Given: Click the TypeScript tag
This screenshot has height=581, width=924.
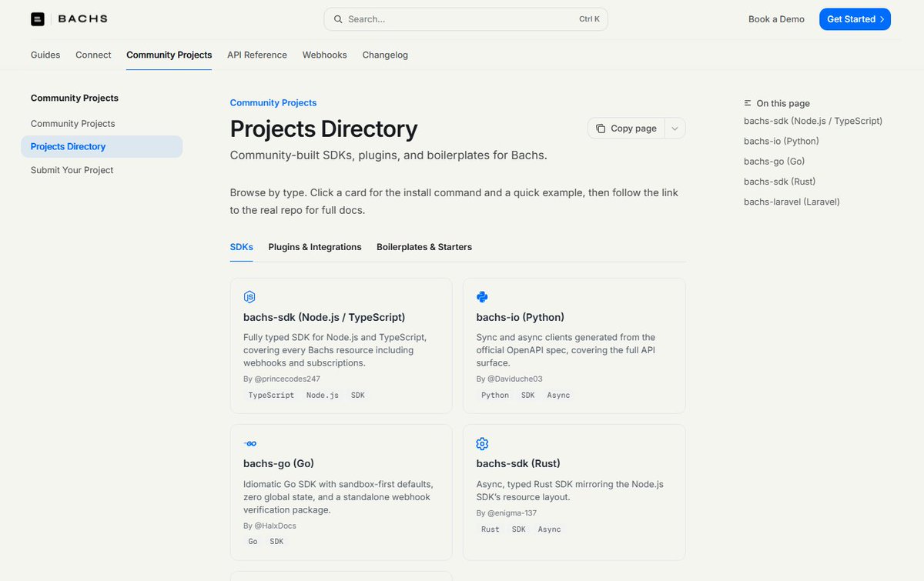Looking at the screenshot, I should point(271,395).
